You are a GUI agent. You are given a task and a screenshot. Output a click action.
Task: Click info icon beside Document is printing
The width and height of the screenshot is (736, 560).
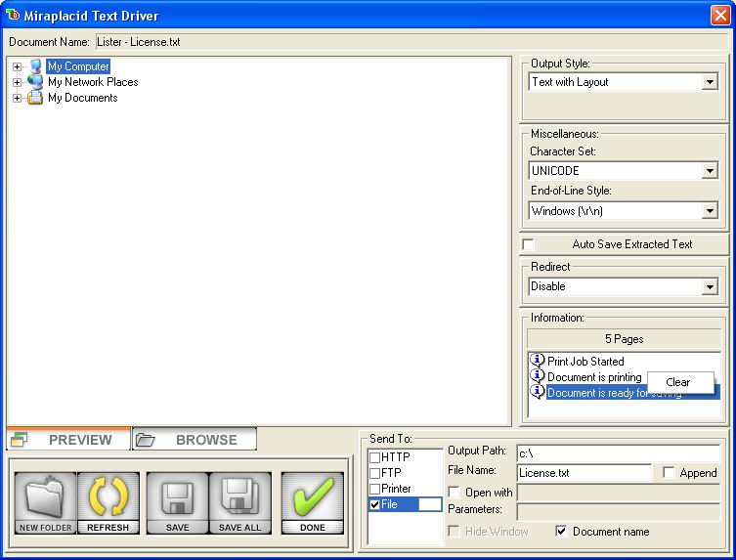(x=537, y=376)
